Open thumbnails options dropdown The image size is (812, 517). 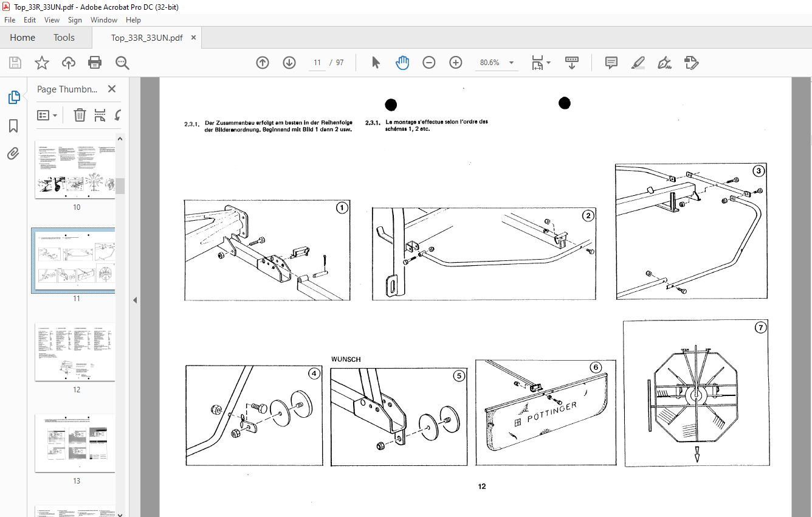[47, 115]
